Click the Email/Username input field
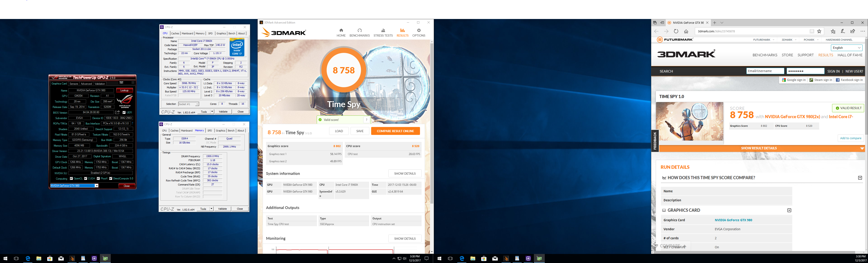 765,71
